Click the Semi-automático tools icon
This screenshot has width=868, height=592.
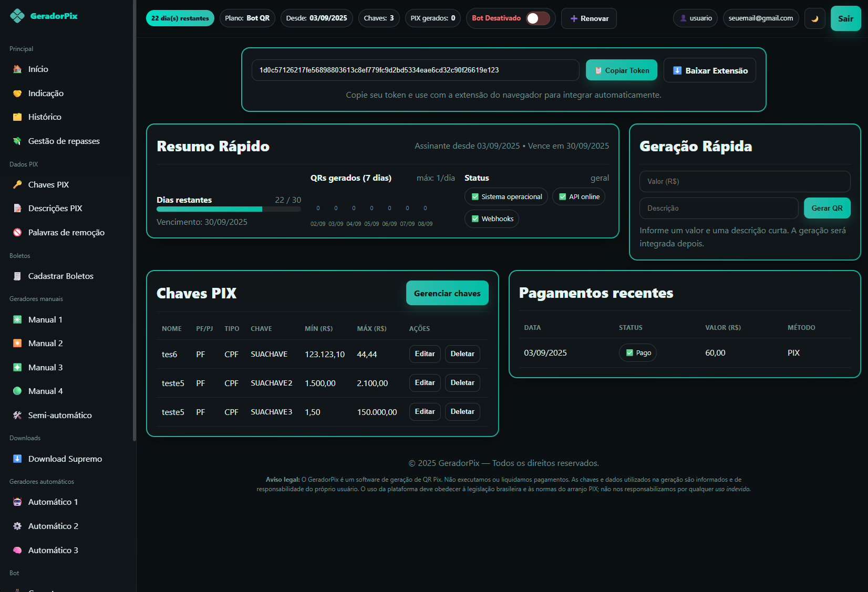[17, 416]
